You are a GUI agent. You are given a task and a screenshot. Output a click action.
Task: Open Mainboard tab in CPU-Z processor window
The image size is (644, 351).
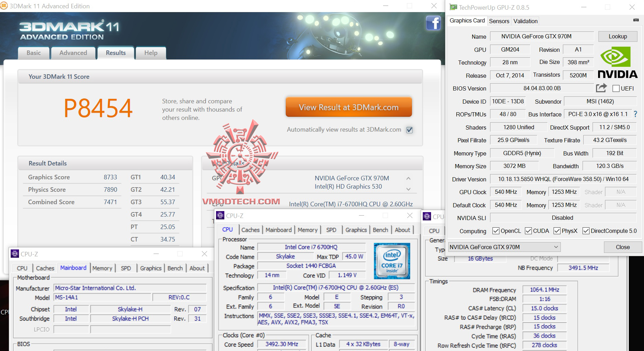coord(279,230)
